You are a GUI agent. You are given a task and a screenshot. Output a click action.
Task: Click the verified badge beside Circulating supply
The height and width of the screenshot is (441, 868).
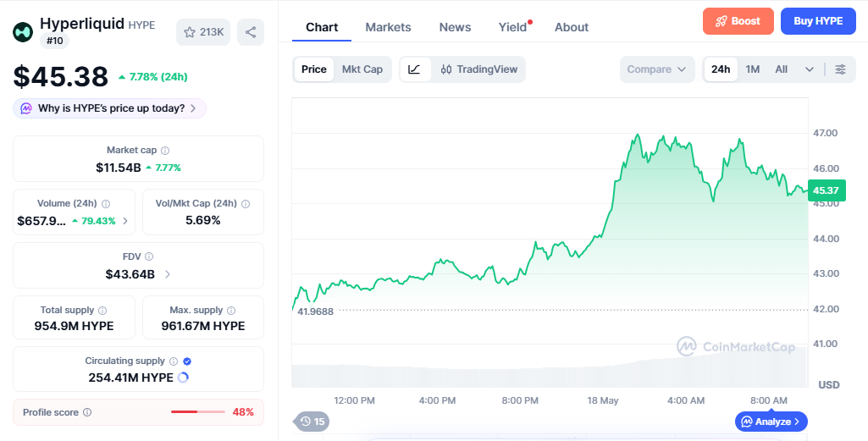click(187, 361)
